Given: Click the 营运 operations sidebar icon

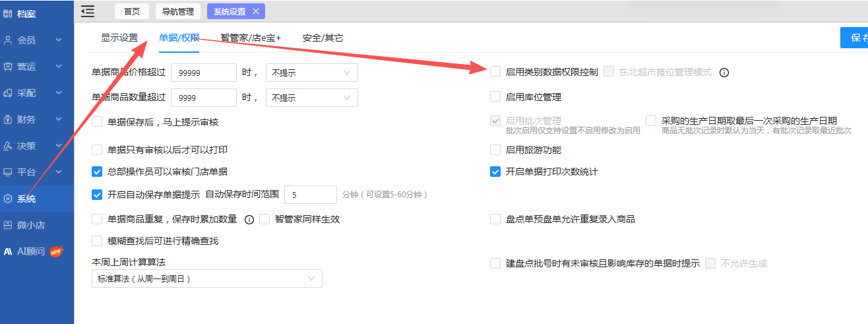Looking at the screenshot, I should (x=8, y=67).
